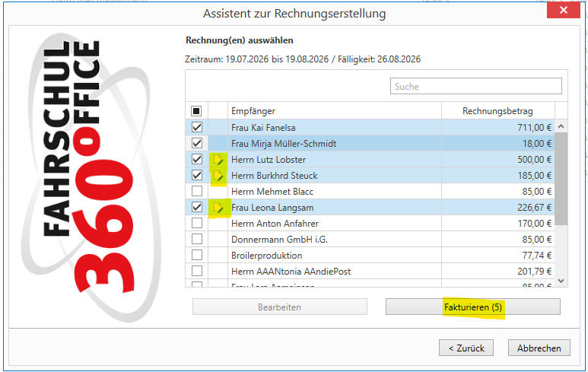The height and width of the screenshot is (372, 588).
Task: Uncheck the Frau Kai Fanelsa checkbox
Action: click(197, 128)
